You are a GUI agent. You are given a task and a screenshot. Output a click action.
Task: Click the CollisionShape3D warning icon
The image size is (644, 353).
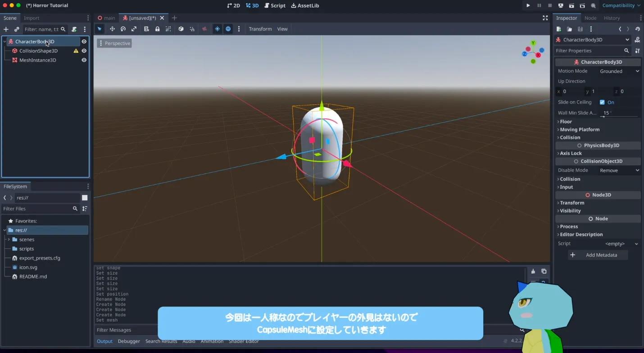[76, 51]
